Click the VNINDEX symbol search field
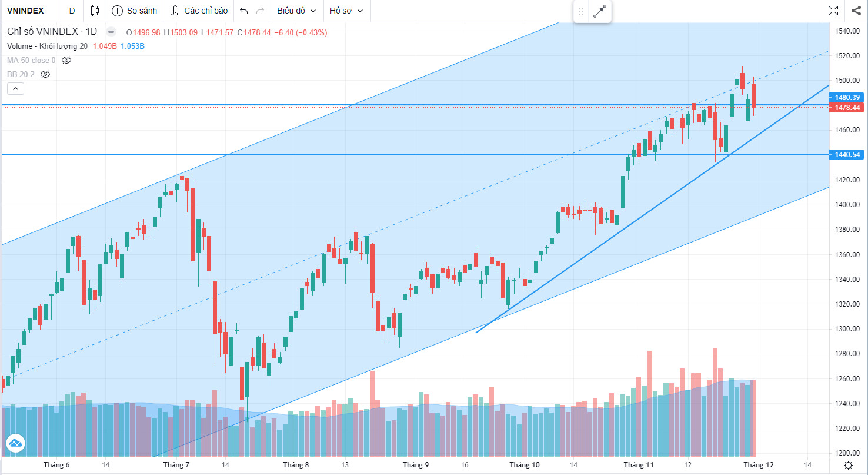The image size is (868, 475). coord(25,11)
